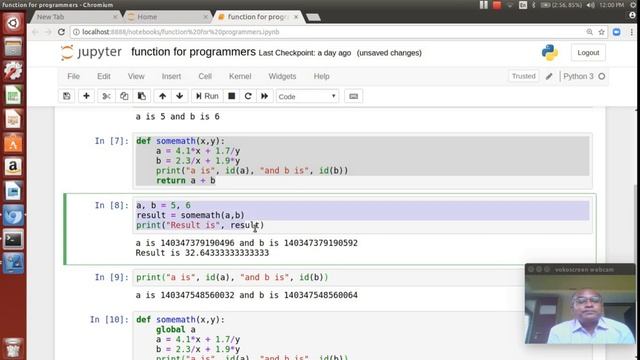Open the Amazon launcher icon
Image resolution: width=640 pixels, height=360 pixels.
(13, 167)
